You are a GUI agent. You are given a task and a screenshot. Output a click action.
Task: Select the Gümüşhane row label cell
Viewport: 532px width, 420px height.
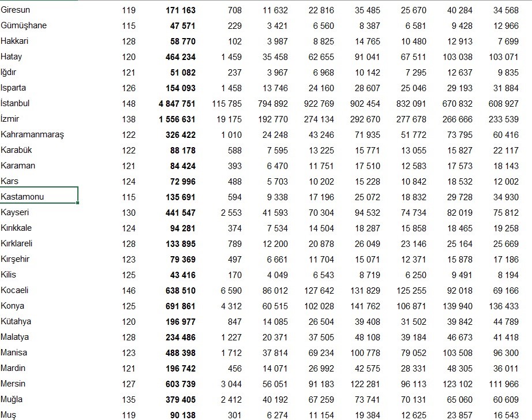[24, 25]
